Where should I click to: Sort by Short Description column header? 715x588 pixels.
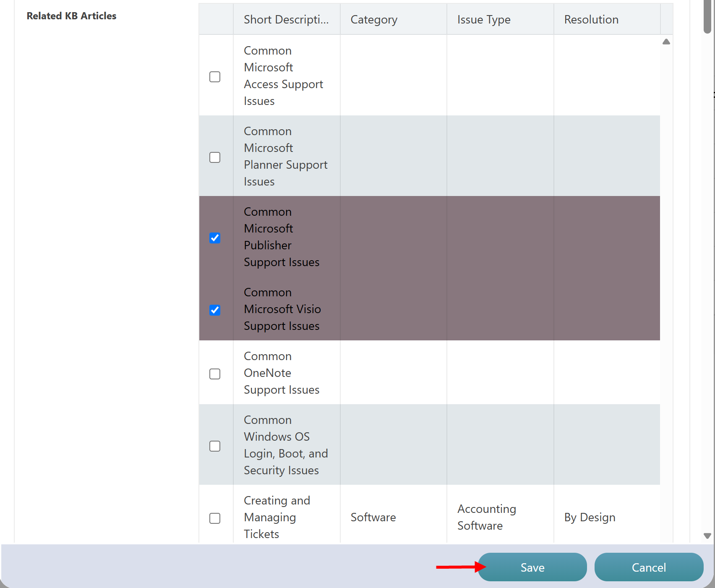point(286,20)
